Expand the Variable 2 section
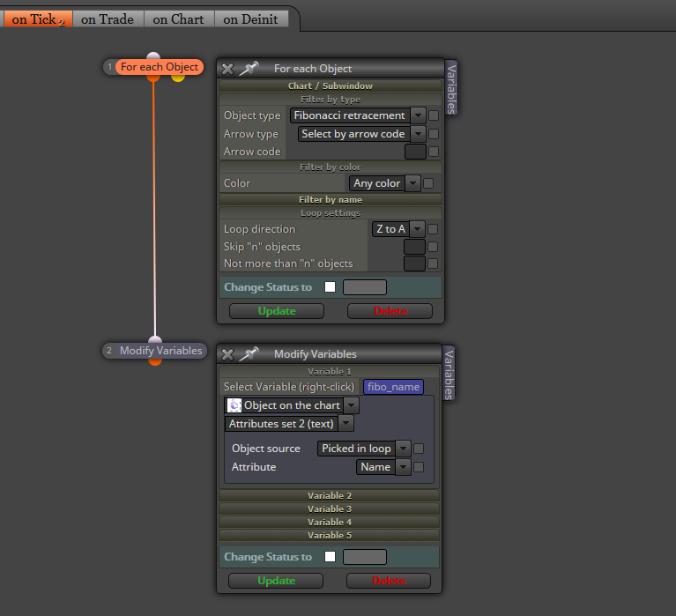Image resolution: width=676 pixels, height=616 pixels. click(x=330, y=496)
